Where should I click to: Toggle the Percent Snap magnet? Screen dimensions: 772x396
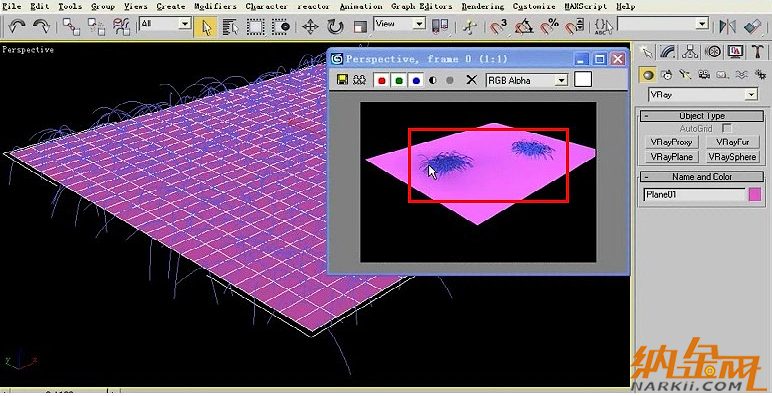click(x=549, y=26)
